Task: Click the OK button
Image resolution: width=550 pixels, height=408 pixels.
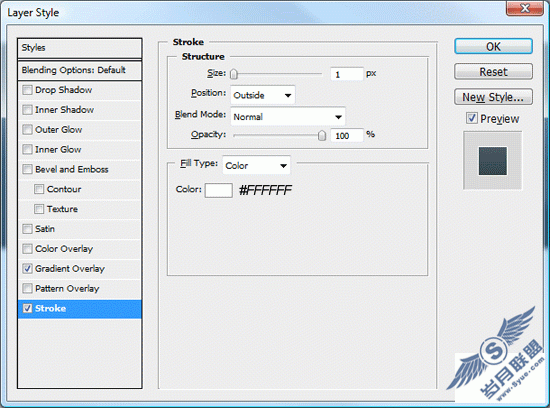Action: [493, 46]
